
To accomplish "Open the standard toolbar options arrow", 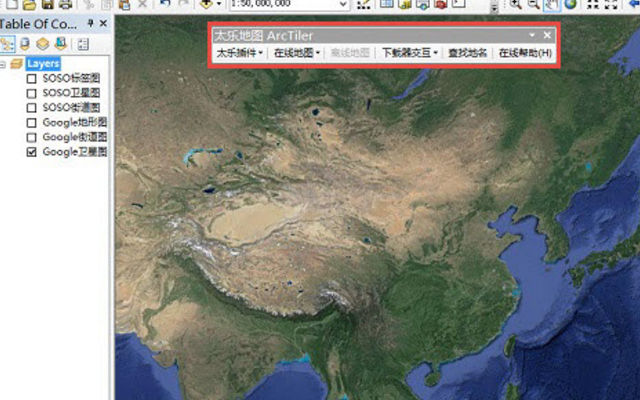I will (x=494, y=7).
